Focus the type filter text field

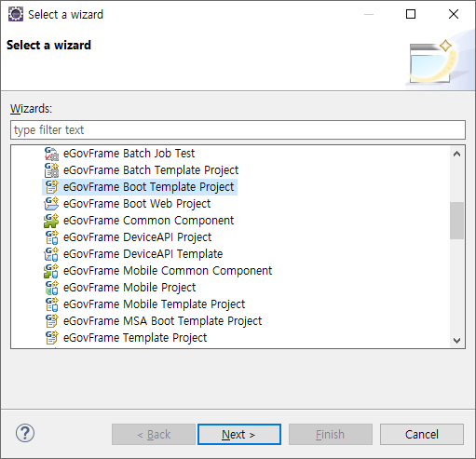[238, 130]
